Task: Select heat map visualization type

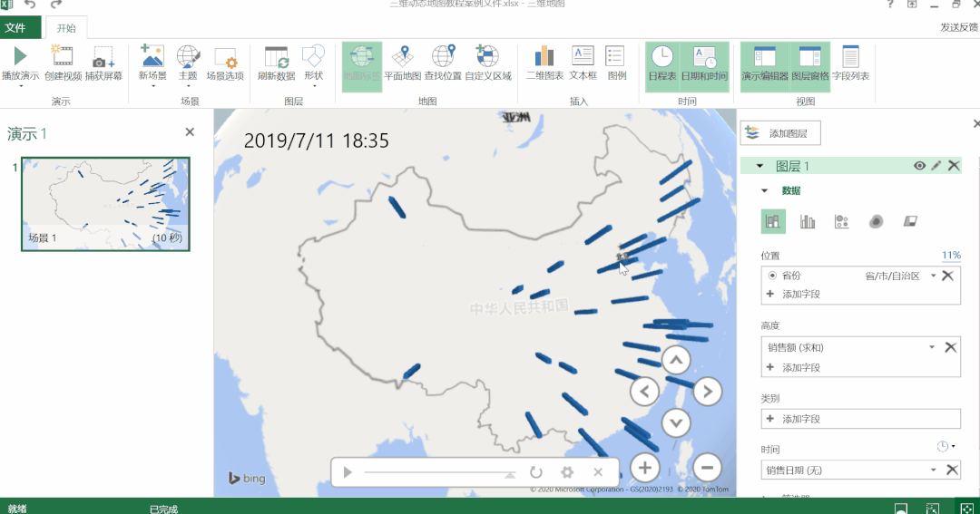Action: [877, 221]
